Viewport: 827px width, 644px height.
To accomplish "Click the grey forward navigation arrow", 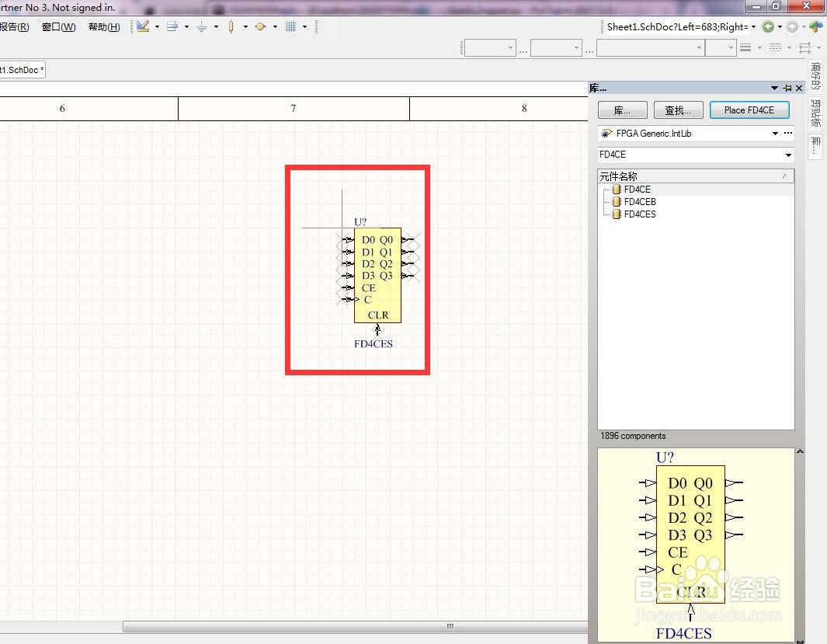I will [x=791, y=26].
